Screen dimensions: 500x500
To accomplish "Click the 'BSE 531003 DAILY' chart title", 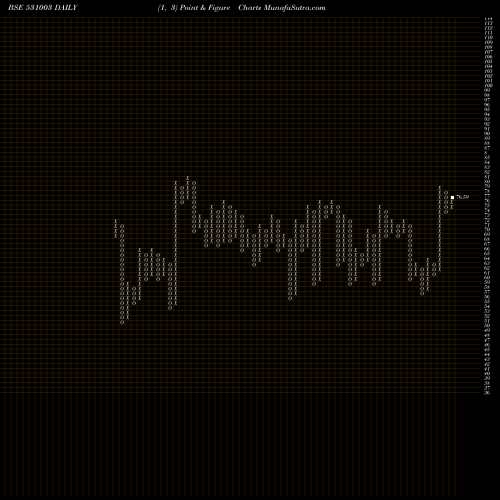I will (x=43, y=8).
